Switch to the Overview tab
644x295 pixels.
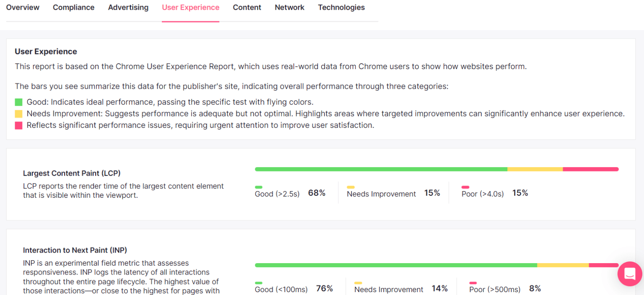coord(23,8)
